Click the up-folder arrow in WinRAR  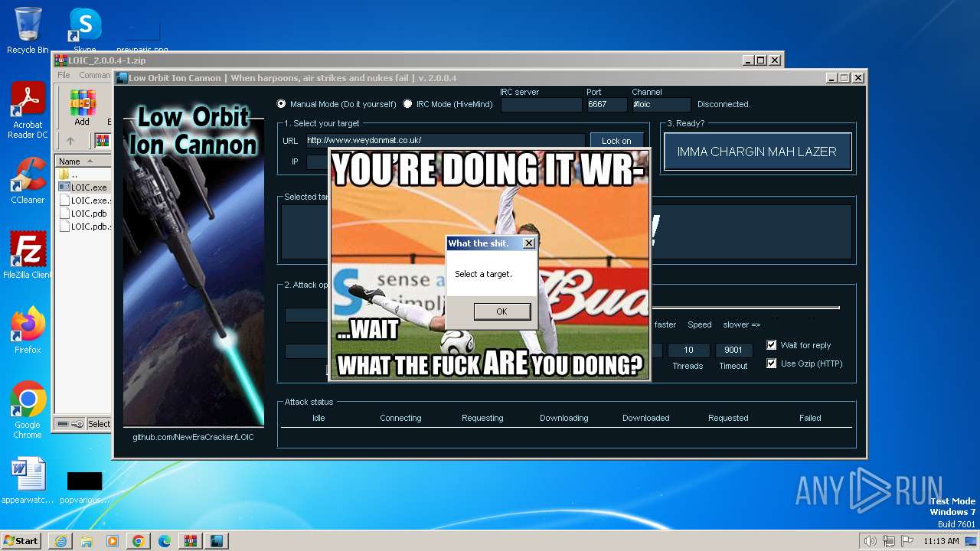70,141
